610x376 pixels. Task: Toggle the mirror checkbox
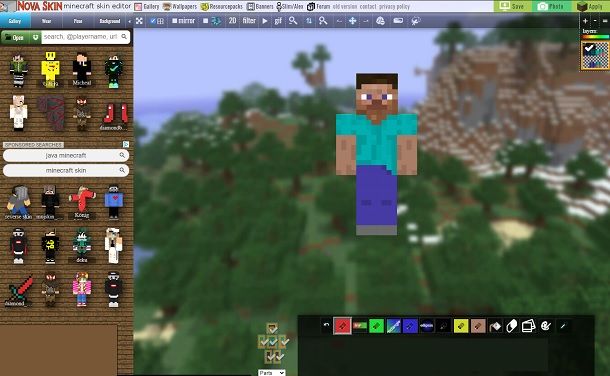pos(175,21)
